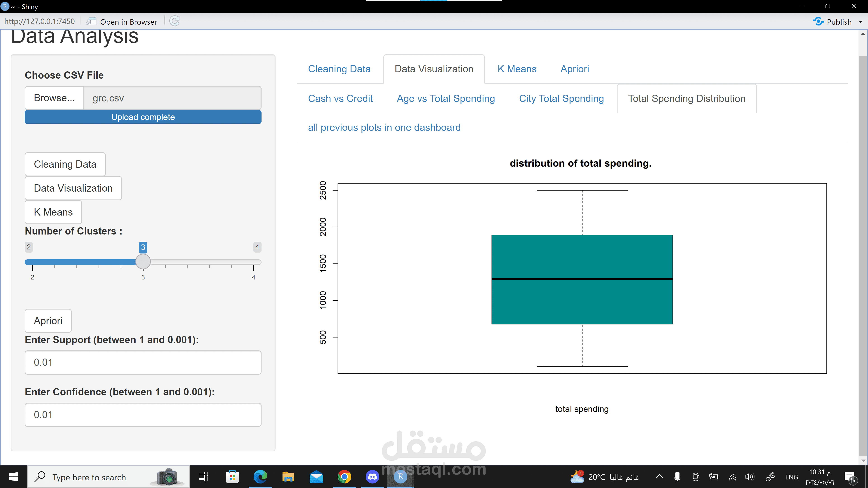The image size is (868, 488).
Task: Show hidden system tray icons
Action: (x=659, y=476)
